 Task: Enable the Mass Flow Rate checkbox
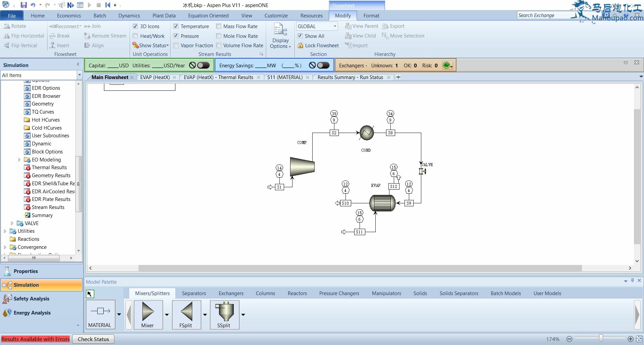coord(219,26)
